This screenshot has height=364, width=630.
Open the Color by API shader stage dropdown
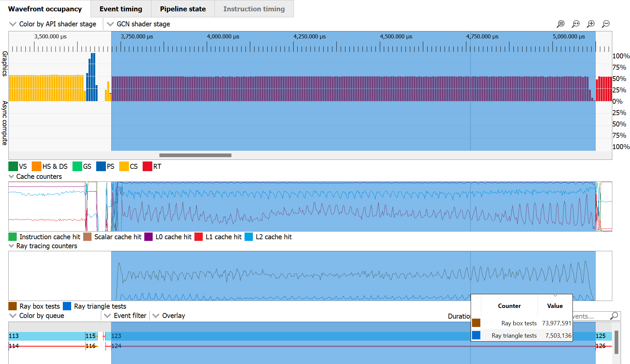pyautogui.click(x=53, y=24)
